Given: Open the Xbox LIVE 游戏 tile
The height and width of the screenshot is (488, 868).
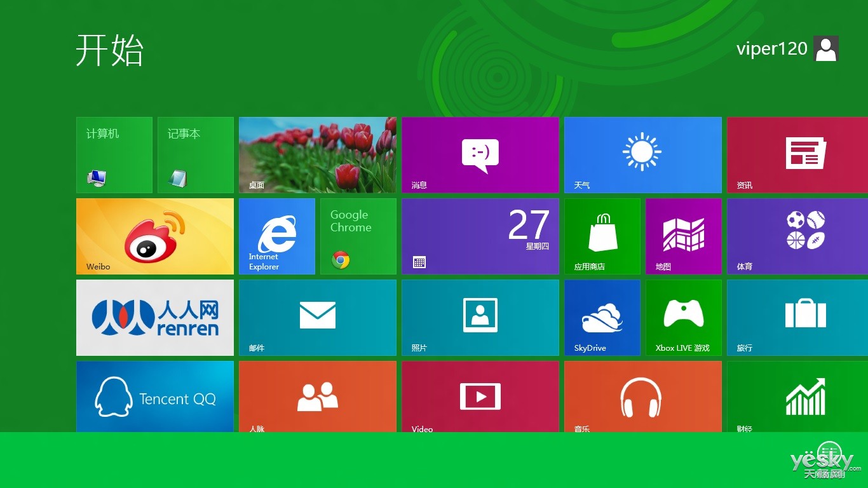Looking at the screenshot, I should 684,318.
